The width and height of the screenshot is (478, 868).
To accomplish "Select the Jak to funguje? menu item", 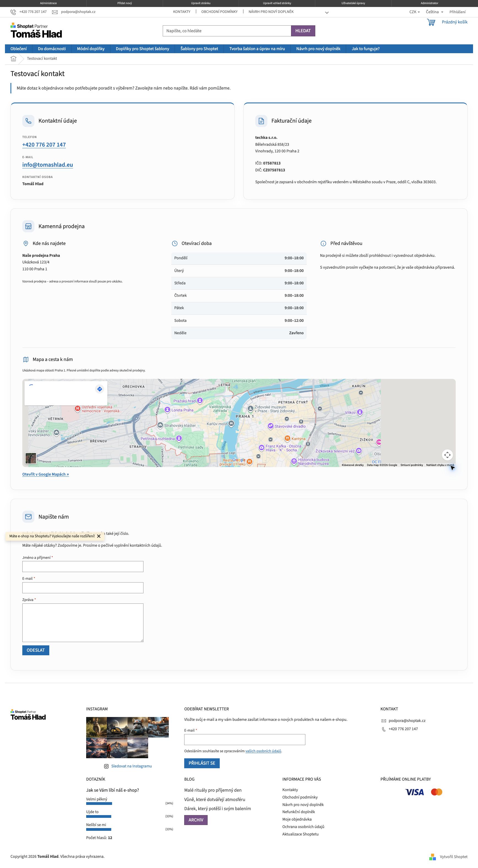I will [x=366, y=49].
